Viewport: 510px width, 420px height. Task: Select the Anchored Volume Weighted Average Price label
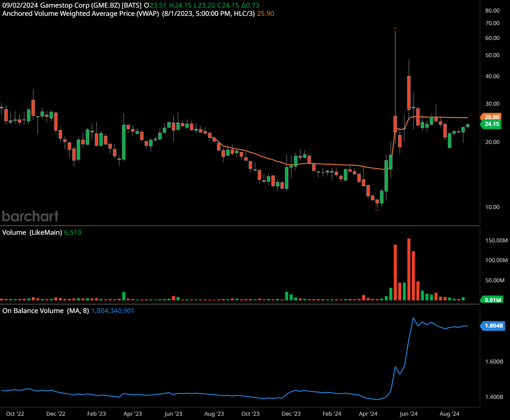point(81,14)
